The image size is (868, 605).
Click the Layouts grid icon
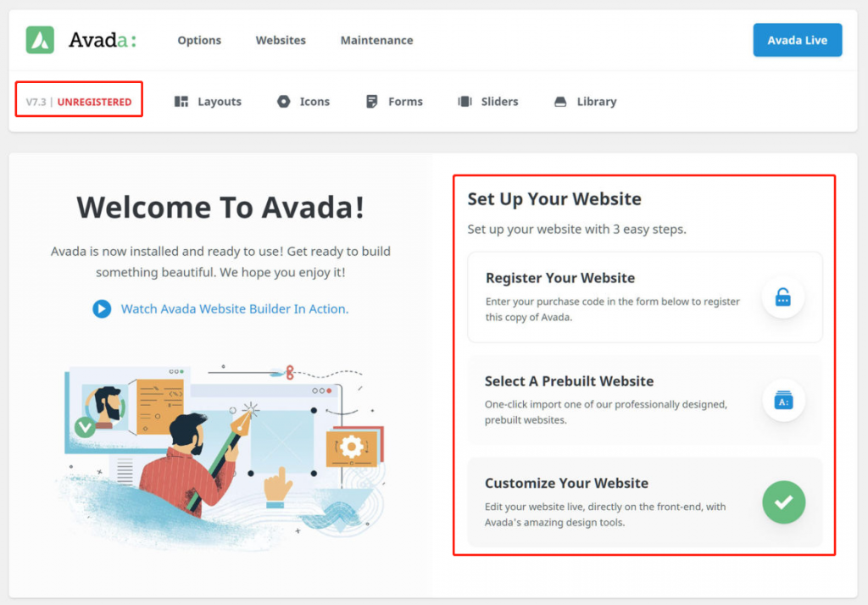181,102
